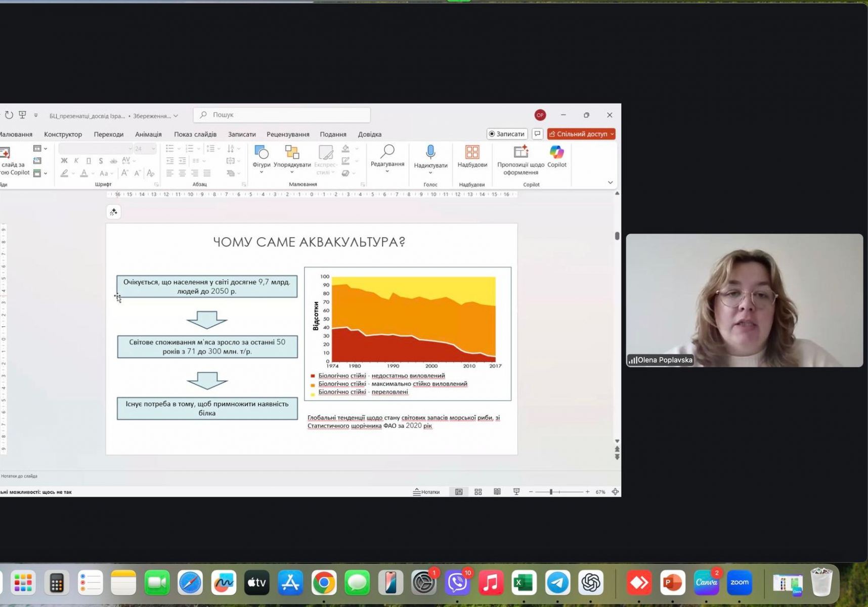
Task: Open the Фігури shapes gallery
Action: 261,157
